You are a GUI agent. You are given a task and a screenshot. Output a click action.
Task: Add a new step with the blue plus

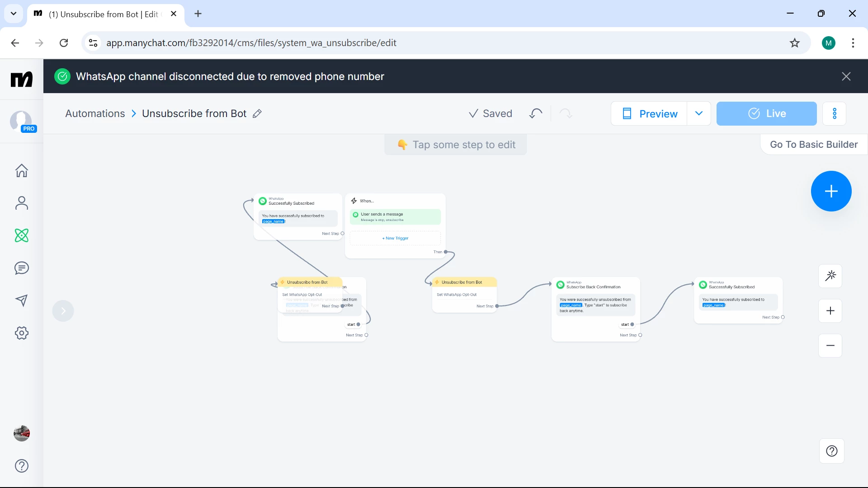(x=831, y=191)
